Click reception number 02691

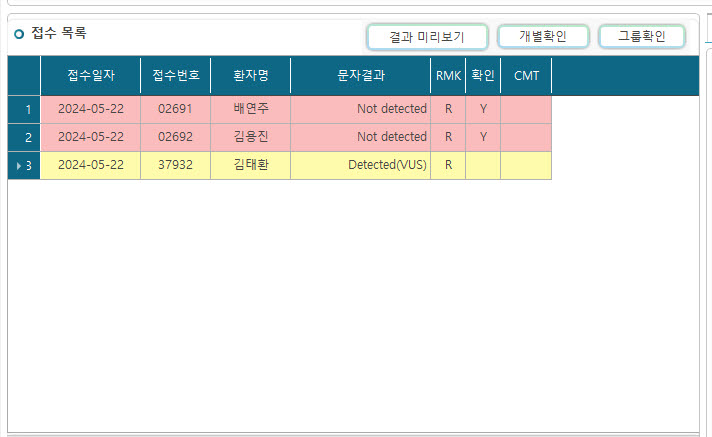click(x=176, y=109)
